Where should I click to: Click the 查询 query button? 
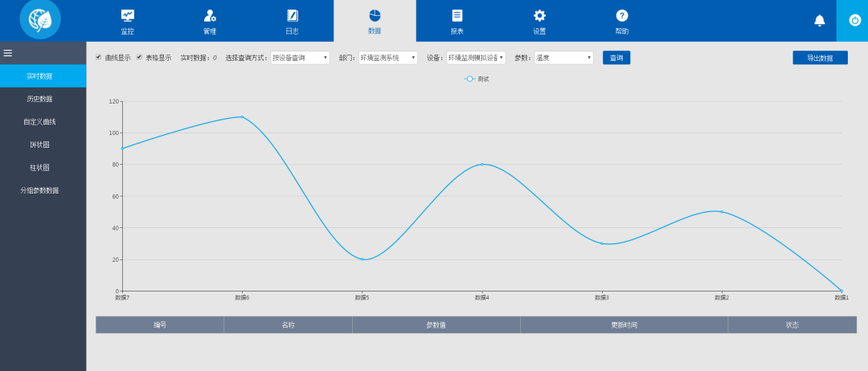pos(616,58)
